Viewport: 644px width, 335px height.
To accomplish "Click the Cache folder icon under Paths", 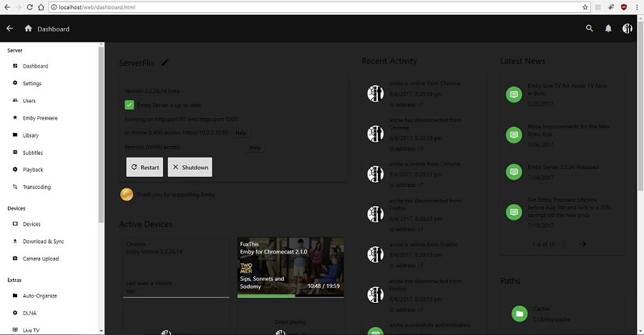I will (519, 314).
